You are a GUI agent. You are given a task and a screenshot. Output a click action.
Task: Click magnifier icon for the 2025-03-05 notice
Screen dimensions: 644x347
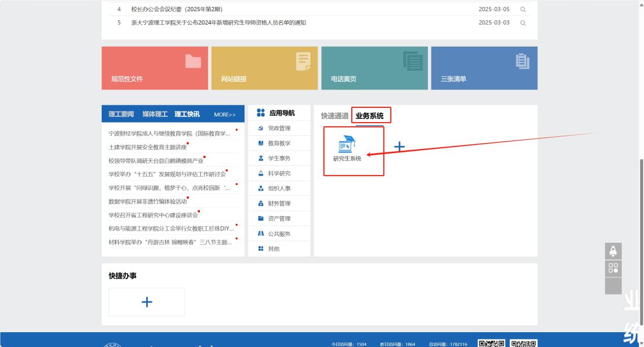[523, 9]
